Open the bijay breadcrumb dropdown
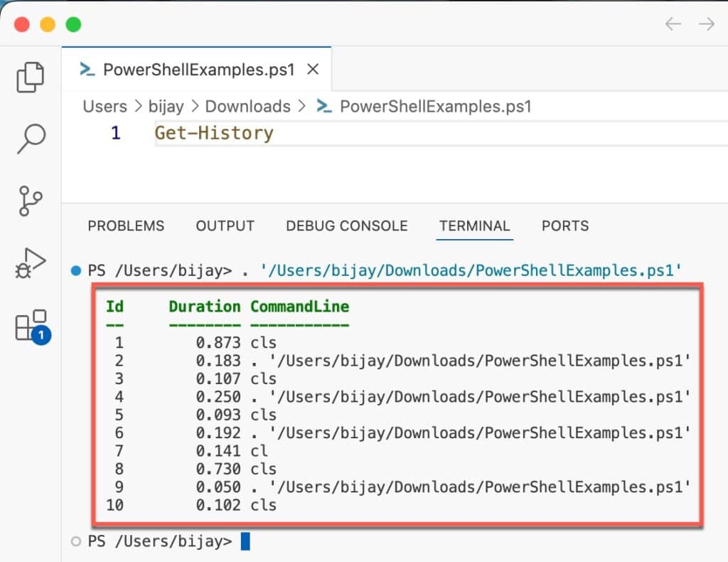This screenshot has height=562, width=728. click(x=166, y=106)
